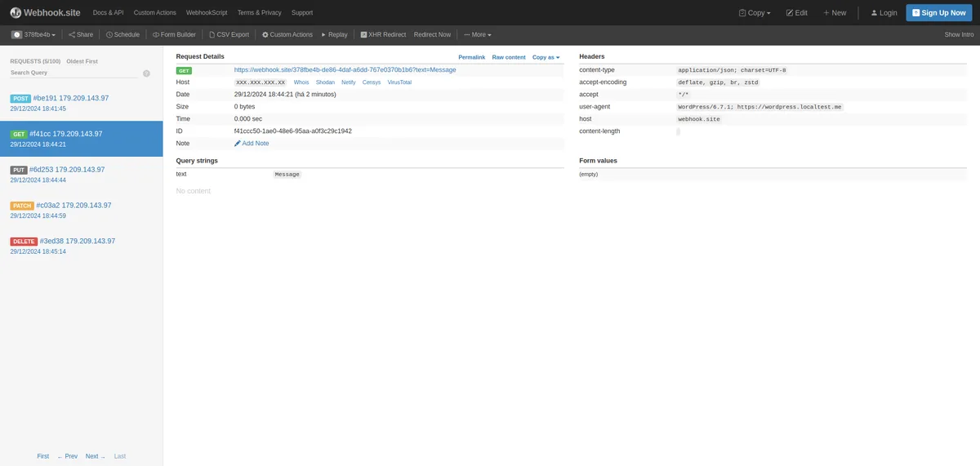Click the Netify host lookup link
The width and height of the screenshot is (980, 466).
coord(349,82)
